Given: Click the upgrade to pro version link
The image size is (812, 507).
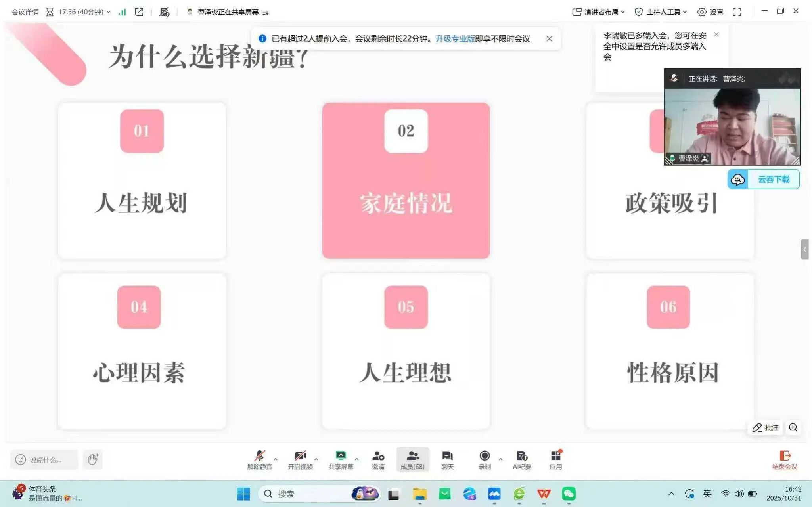Looking at the screenshot, I should pos(455,38).
